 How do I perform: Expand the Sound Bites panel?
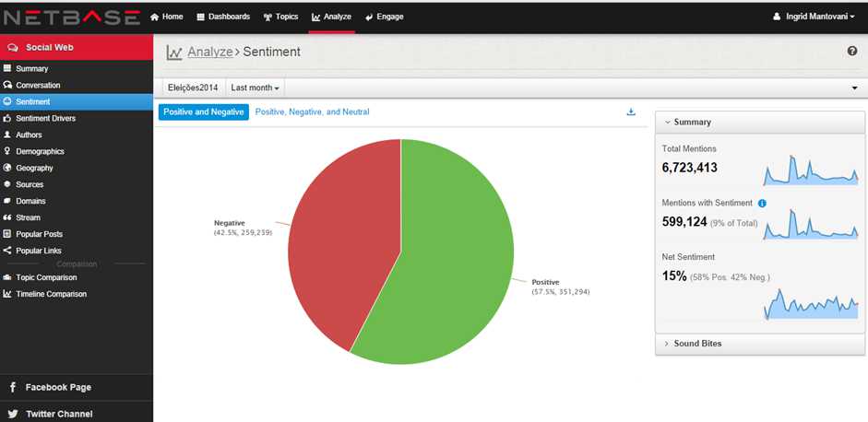(697, 344)
